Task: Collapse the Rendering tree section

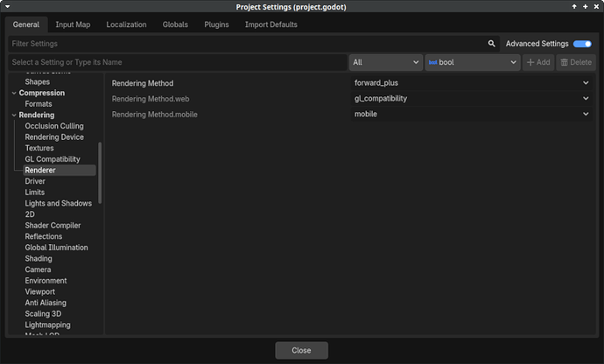Action: pyautogui.click(x=14, y=115)
